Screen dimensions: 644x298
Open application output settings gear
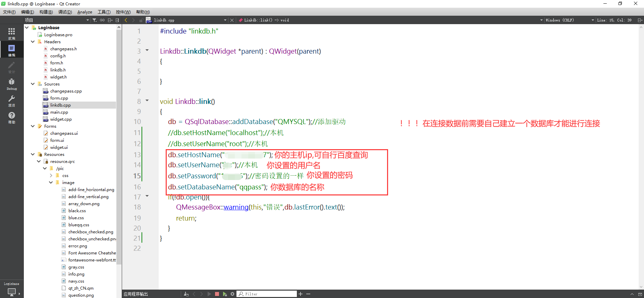[x=232, y=294]
